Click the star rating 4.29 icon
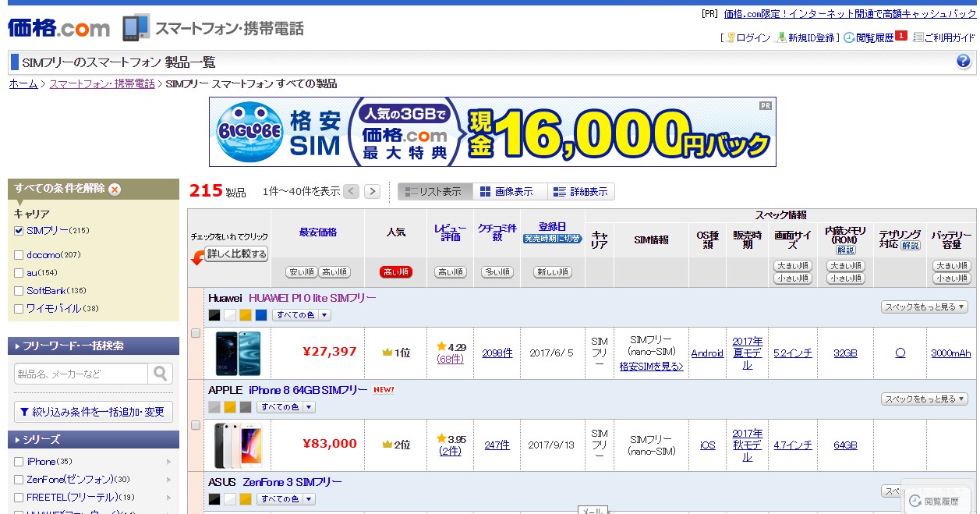Image resolution: width=980 pixels, height=514 pixels. [441, 346]
